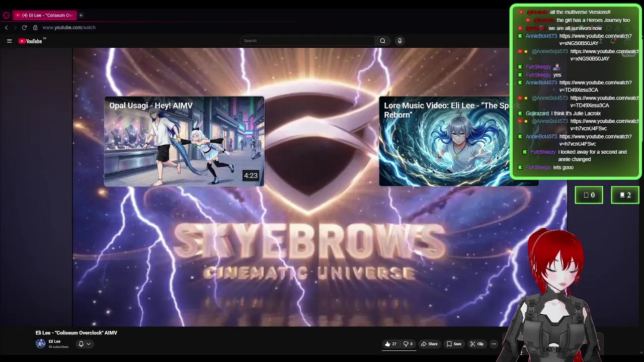The width and height of the screenshot is (644, 362).
Task: Click the Gojirazard chat username
Action: (537, 114)
